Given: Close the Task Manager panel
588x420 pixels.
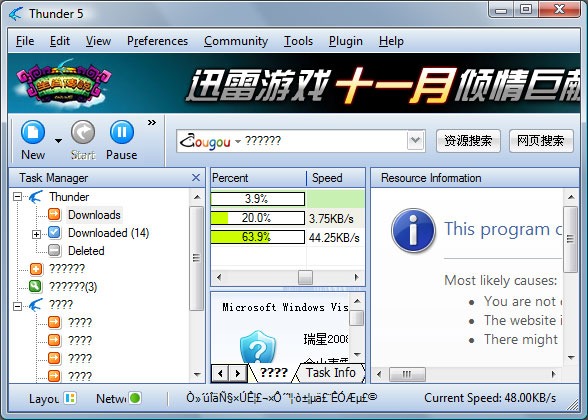Looking at the screenshot, I should [196, 178].
